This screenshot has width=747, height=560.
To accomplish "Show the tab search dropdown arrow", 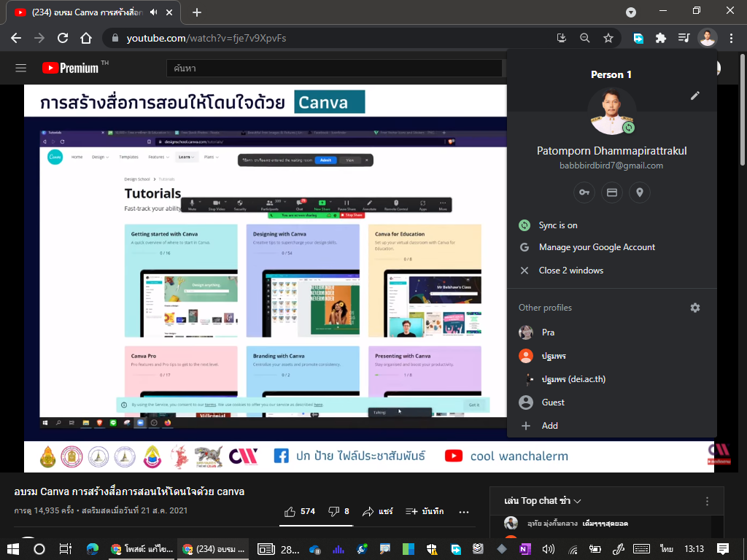I will click(631, 12).
